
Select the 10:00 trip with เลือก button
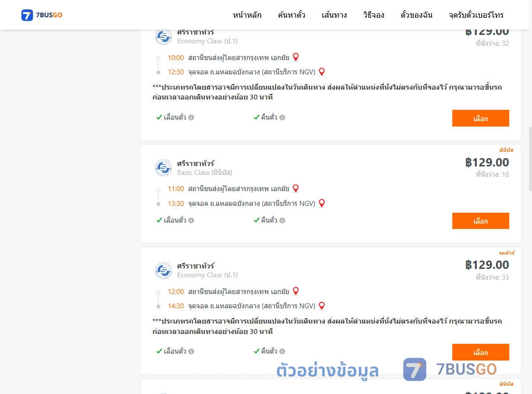pyautogui.click(x=480, y=118)
